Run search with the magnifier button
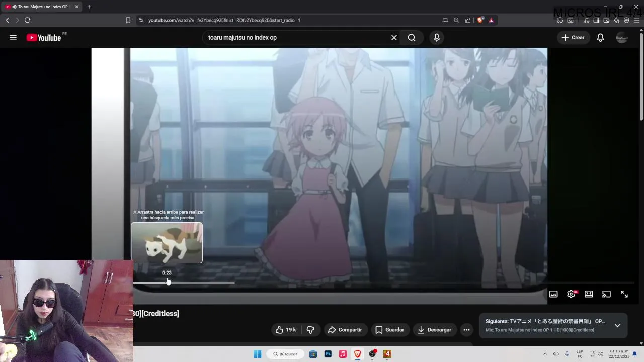 [x=412, y=38]
